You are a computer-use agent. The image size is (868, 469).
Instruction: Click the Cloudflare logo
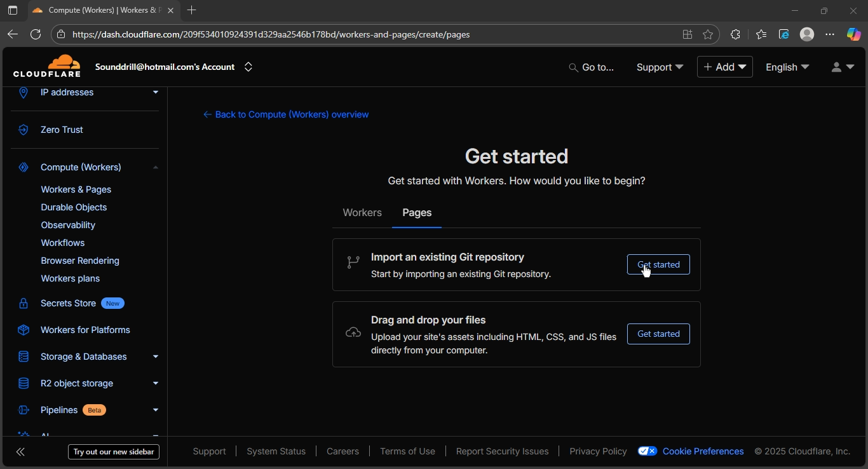pos(48,66)
